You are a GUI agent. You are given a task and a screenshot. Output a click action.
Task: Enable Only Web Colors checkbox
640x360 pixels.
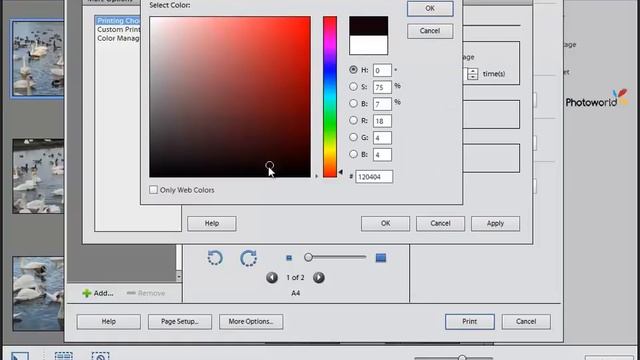tap(153, 190)
